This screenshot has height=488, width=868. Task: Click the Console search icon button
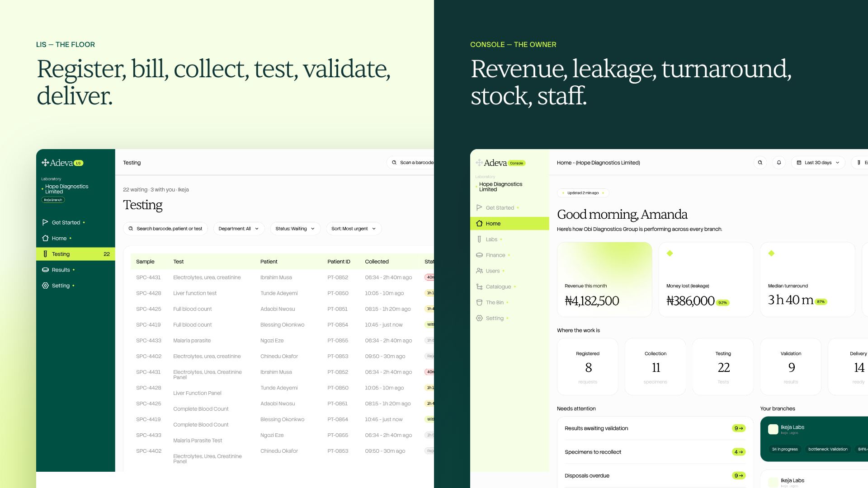pos(760,162)
